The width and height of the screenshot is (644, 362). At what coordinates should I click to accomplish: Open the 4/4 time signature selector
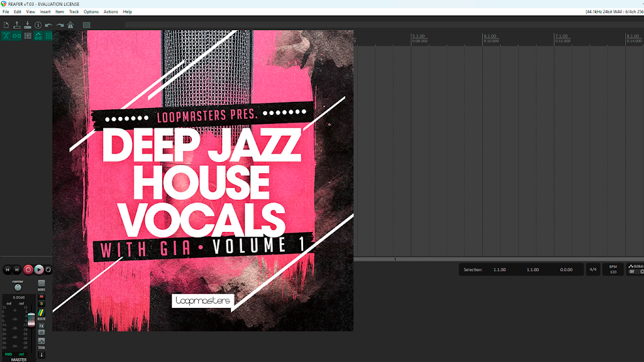click(x=592, y=270)
